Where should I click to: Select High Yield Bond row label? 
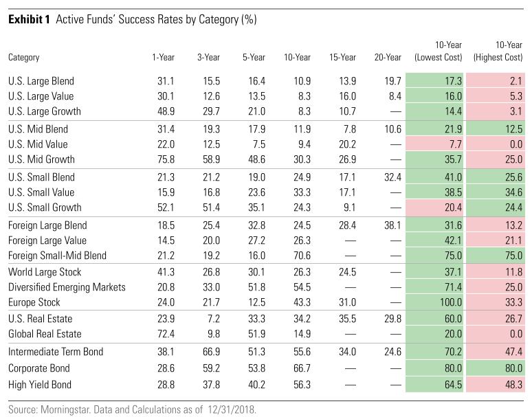point(40,385)
